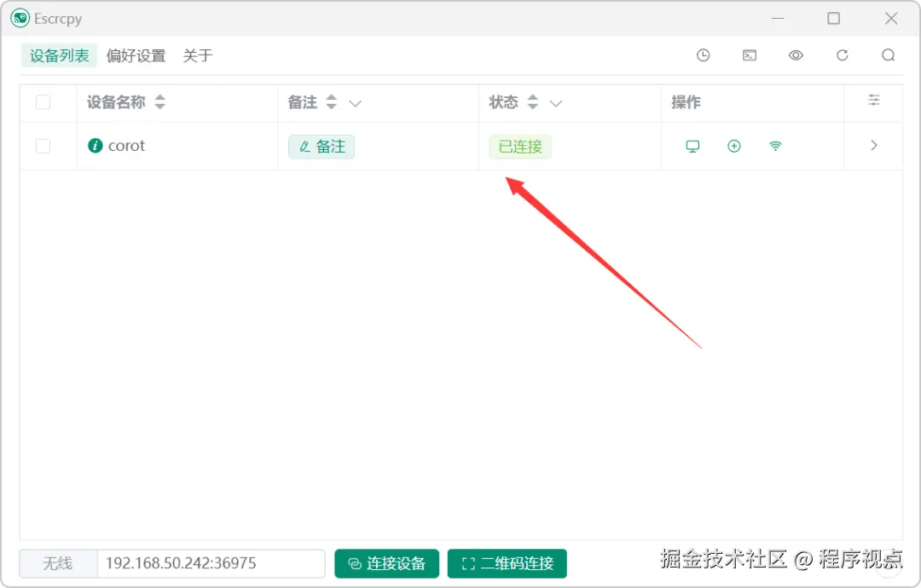Image resolution: width=921 pixels, height=588 pixels.
Task: Start screen mirroring for corot device
Action: pos(692,146)
